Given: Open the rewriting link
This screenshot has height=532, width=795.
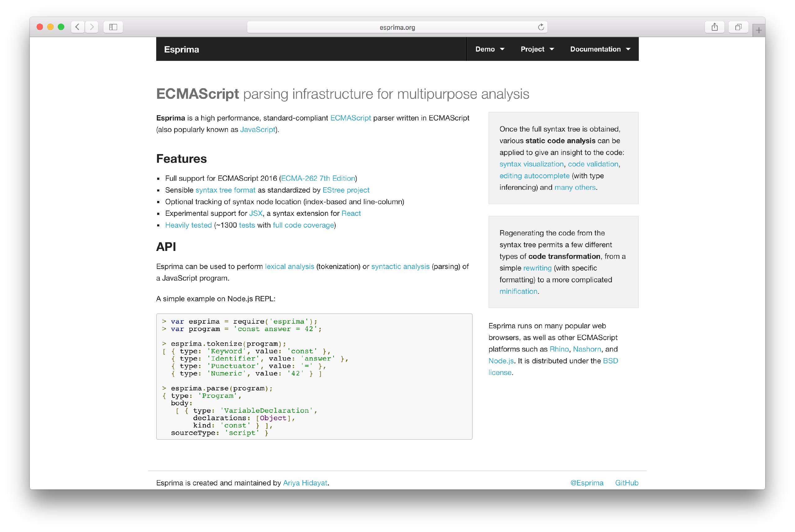Looking at the screenshot, I should [538, 268].
